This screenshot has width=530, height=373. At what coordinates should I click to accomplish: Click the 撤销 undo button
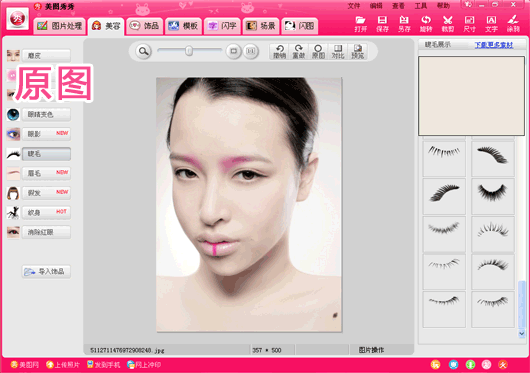pos(280,52)
